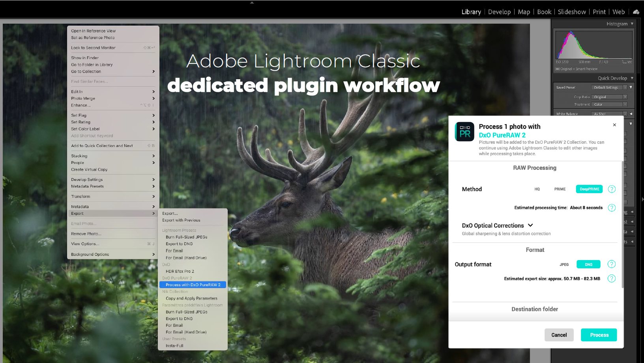Switch to the Slideshow module
Screen dimensions: 644x363
tap(572, 12)
